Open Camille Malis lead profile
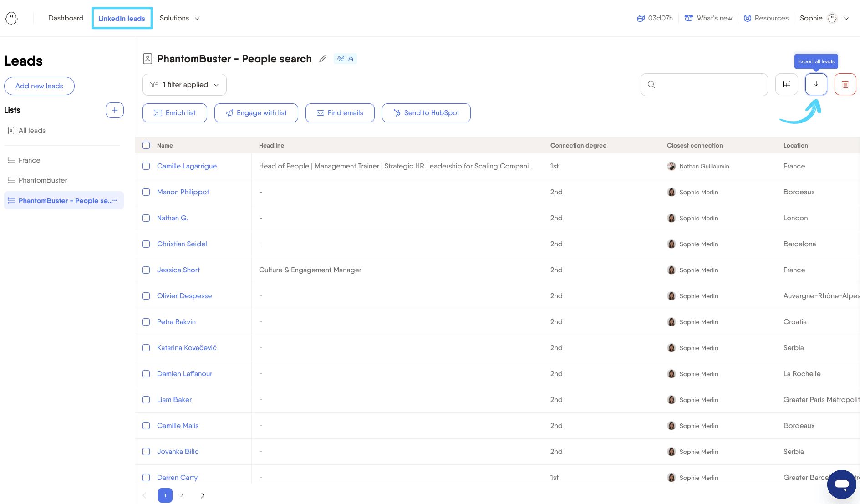Screen dimensions: 860x504 tap(178, 426)
